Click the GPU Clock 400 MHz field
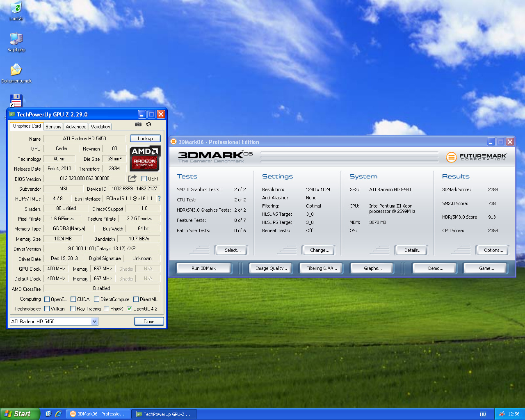525x420 pixels. point(56,269)
